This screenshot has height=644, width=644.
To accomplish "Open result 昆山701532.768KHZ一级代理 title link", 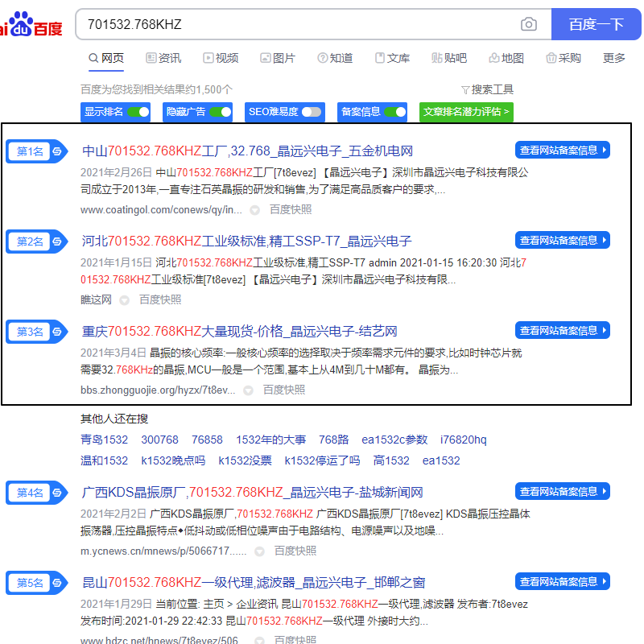I will pos(254,582).
